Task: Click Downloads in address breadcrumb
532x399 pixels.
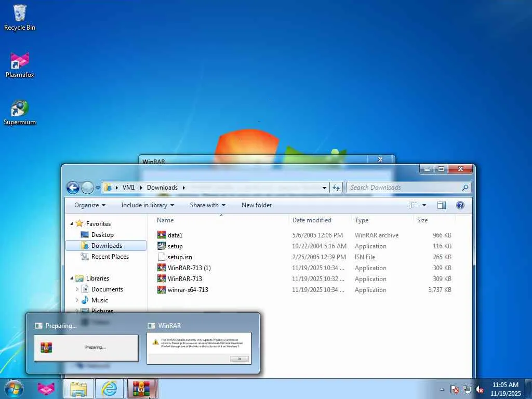Action: click(x=162, y=187)
